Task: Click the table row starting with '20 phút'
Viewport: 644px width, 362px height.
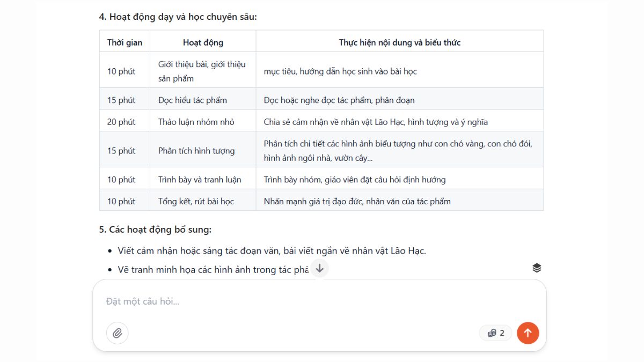Action: coord(125,122)
